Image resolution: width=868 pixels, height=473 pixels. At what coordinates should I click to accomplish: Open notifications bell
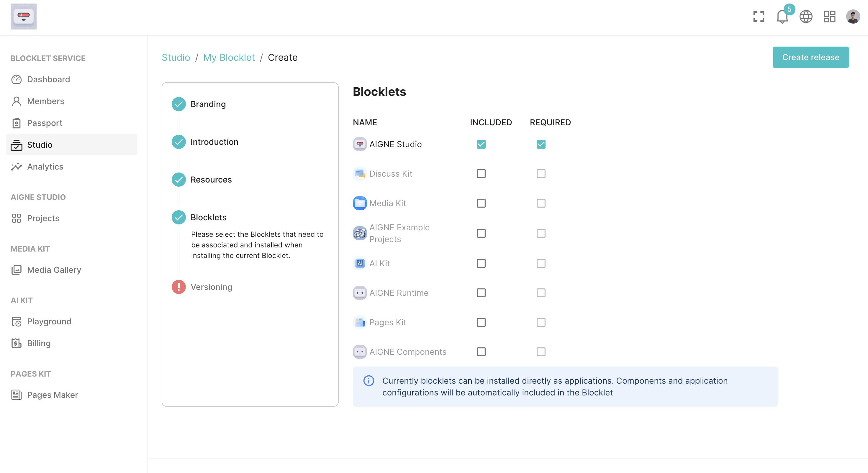coord(782,17)
